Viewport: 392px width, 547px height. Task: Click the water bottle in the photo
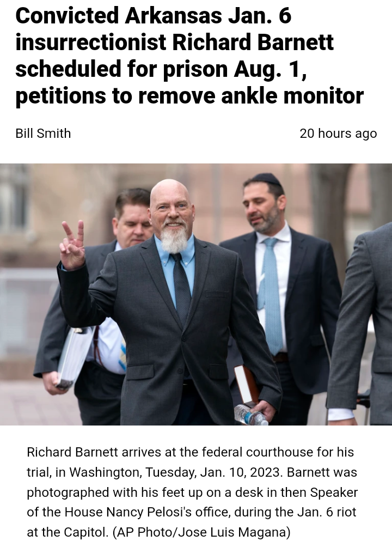coord(250,415)
